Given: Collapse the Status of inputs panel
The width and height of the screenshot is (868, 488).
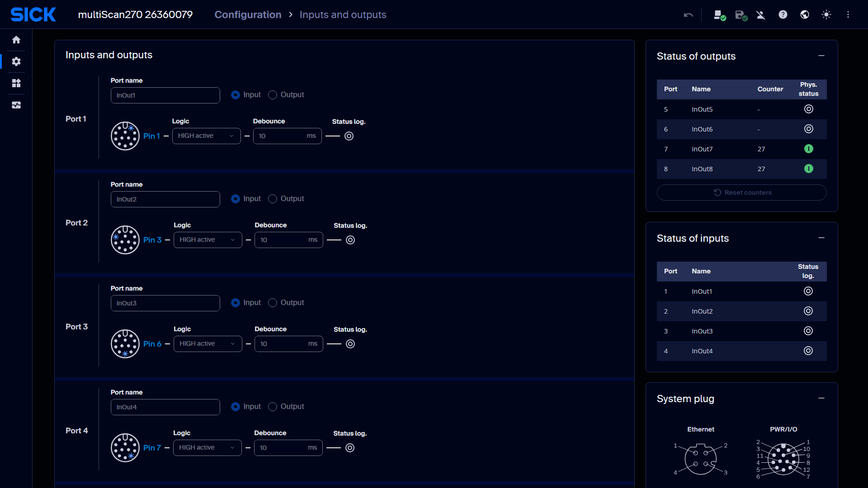Looking at the screenshot, I should (821, 238).
